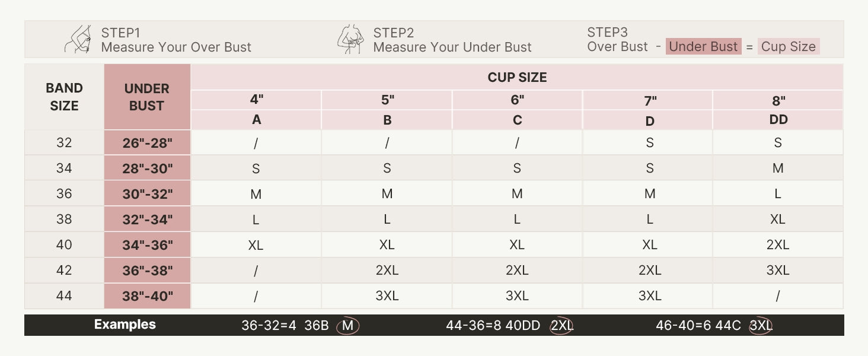Select the BAND SIZE column header
This screenshot has width=868, height=356.
click(64, 97)
